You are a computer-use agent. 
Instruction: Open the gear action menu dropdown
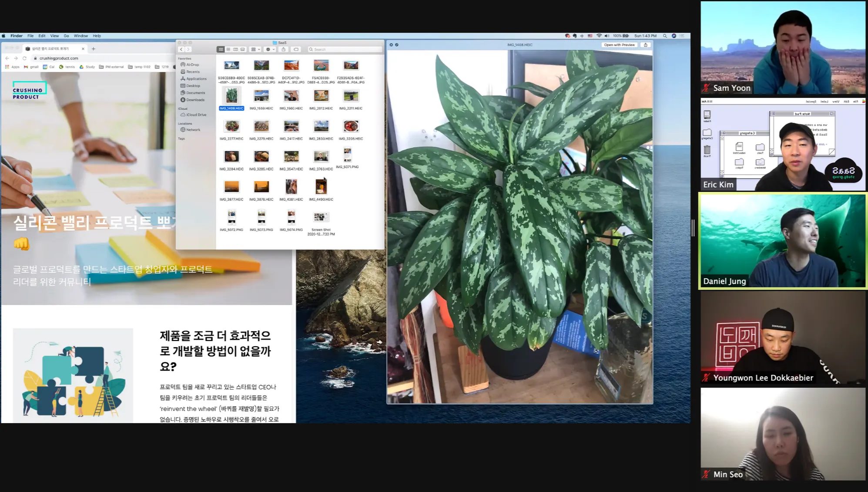click(270, 49)
